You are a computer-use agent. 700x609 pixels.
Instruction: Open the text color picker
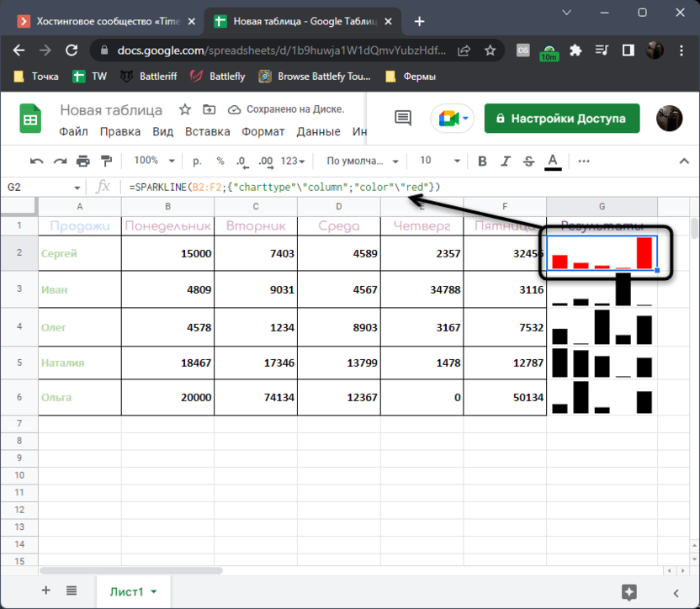point(553,161)
